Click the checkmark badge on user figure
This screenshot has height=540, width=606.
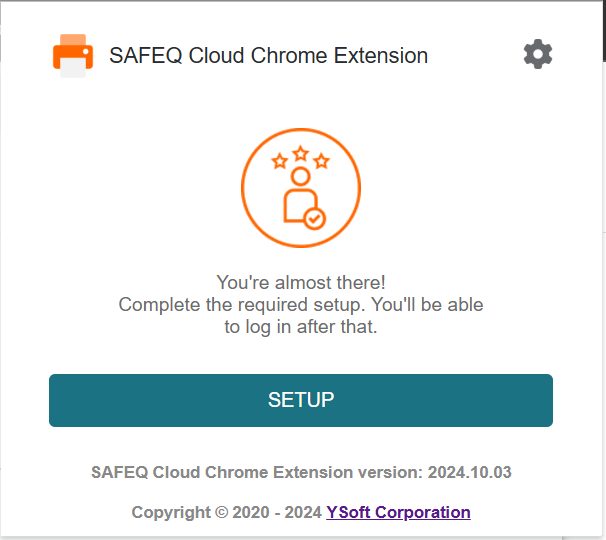(x=315, y=219)
